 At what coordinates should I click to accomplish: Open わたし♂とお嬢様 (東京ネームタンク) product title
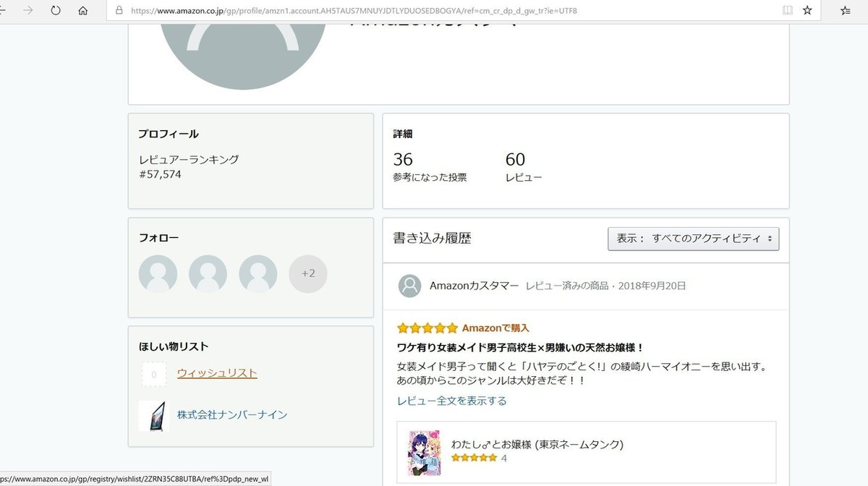[537, 444]
